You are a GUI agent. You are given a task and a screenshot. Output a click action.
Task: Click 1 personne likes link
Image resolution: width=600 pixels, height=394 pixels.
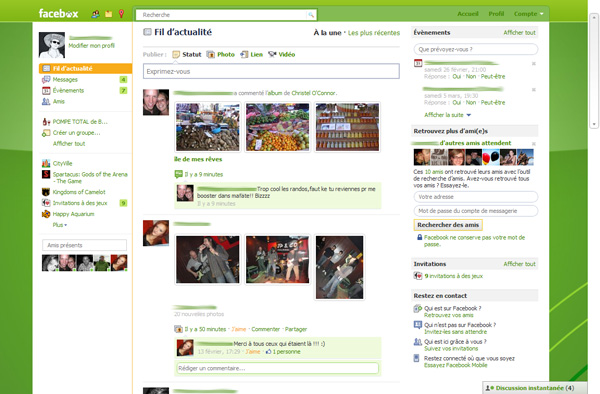point(286,352)
